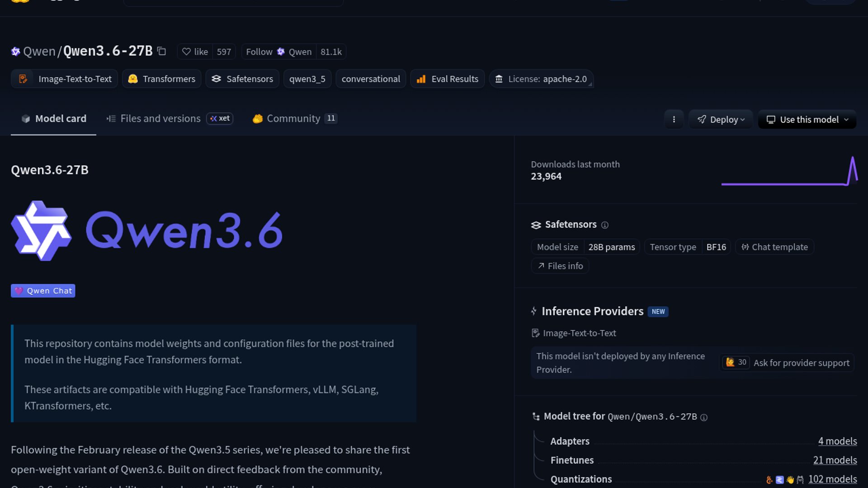The height and width of the screenshot is (488, 868).
Task: Click the Chat template badge
Action: [774, 247]
